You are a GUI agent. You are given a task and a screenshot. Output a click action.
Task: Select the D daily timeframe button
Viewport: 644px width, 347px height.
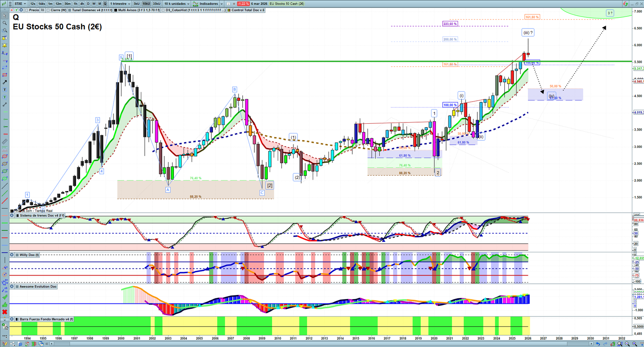coord(88,4)
